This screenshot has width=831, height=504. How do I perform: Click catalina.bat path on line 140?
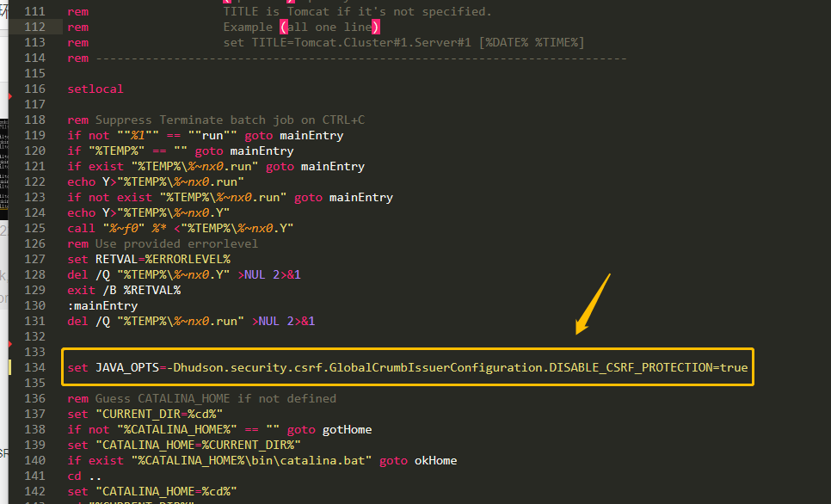pyautogui.click(x=252, y=460)
